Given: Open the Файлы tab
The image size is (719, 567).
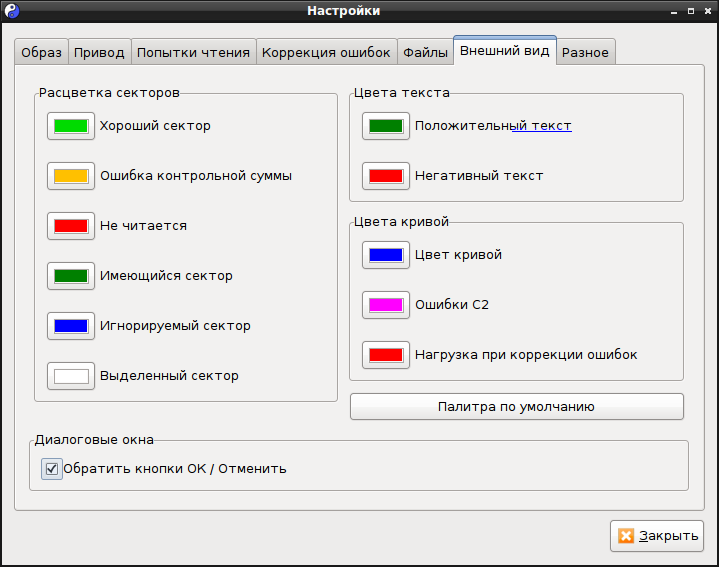Looking at the screenshot, I should [x=426, y=52].
